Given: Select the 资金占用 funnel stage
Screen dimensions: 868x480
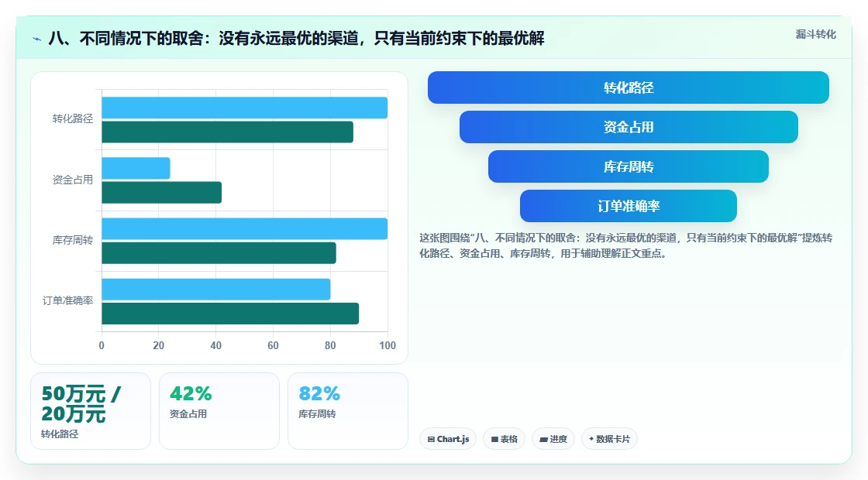Looking at the screenshot, I should coord(629,127).
